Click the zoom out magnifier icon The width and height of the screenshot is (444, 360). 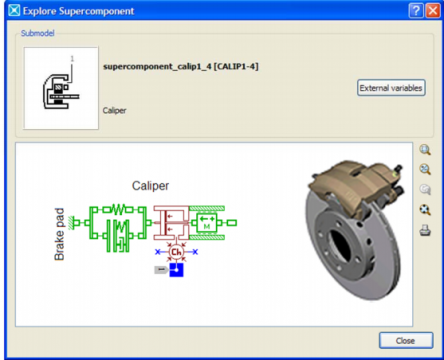tap(425, 169)
